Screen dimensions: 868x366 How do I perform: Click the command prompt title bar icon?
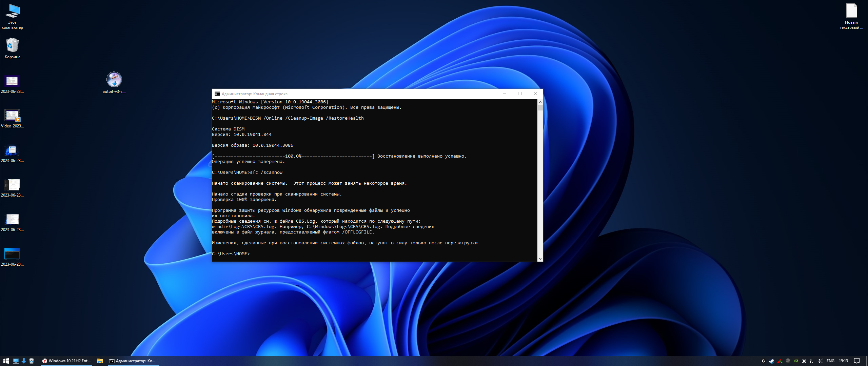(x=217, y=94)
